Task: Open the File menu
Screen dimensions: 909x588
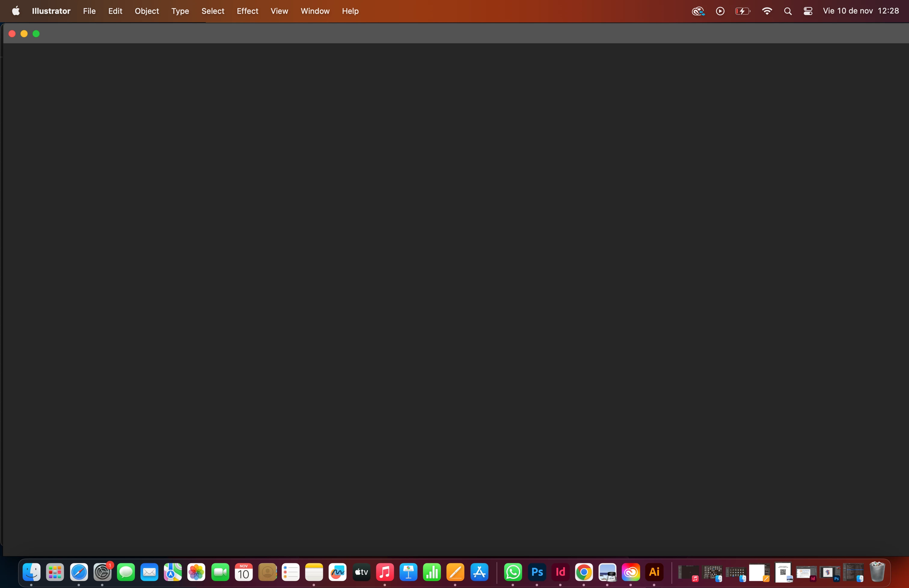Action: point(89,11)
